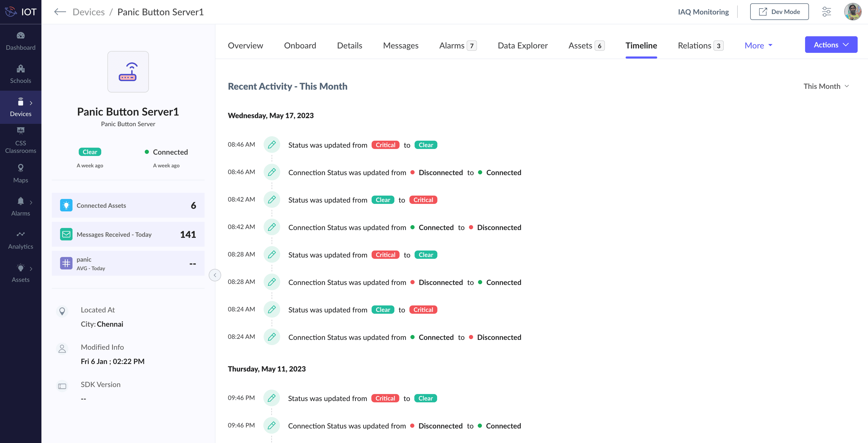Open Maps from the sidebar

click(20, 173)
